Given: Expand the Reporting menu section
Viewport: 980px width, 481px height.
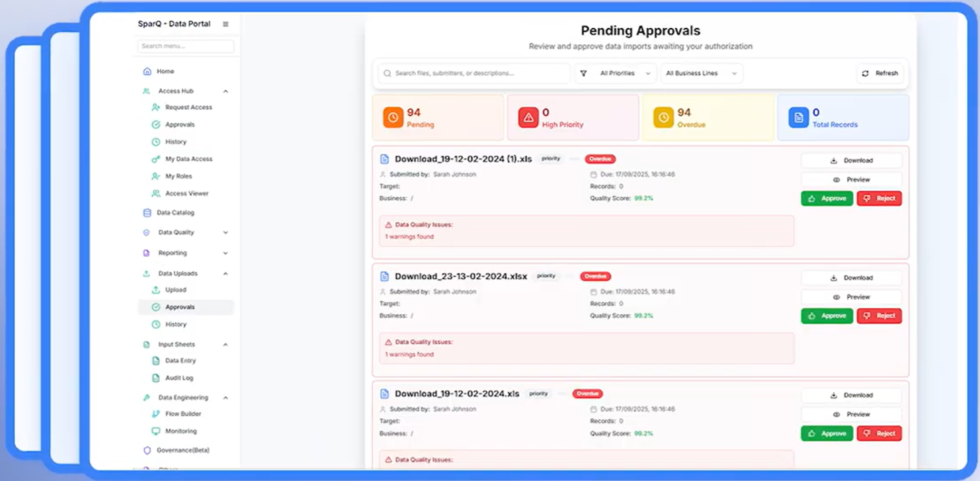Looking at the screenshot, I should pyautogui.click(x=225, y=253).
